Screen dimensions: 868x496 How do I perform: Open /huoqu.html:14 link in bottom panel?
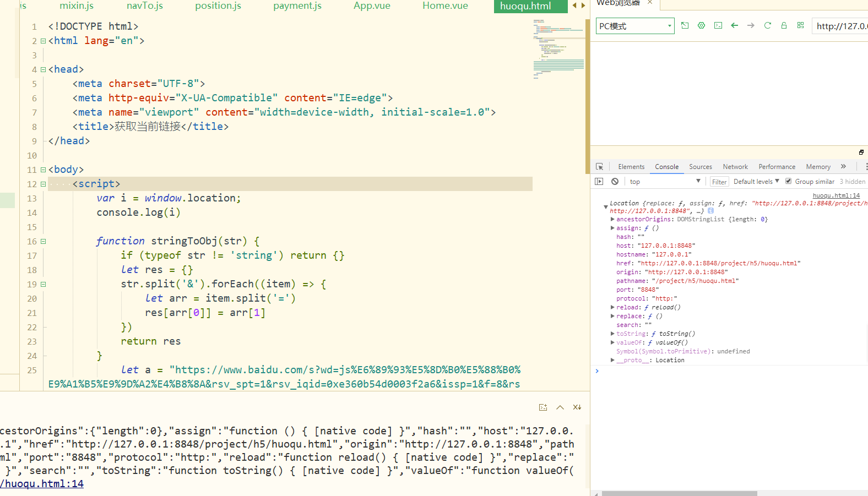[x=42, y=483]
